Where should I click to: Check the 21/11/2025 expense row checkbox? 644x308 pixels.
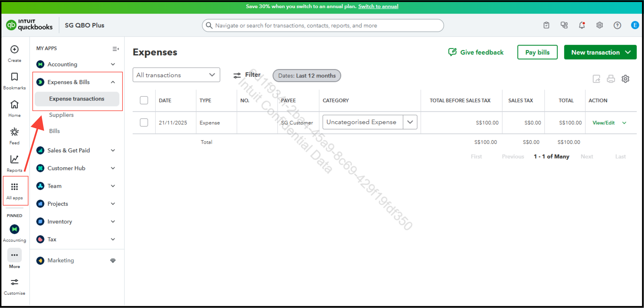click(144, 123)
